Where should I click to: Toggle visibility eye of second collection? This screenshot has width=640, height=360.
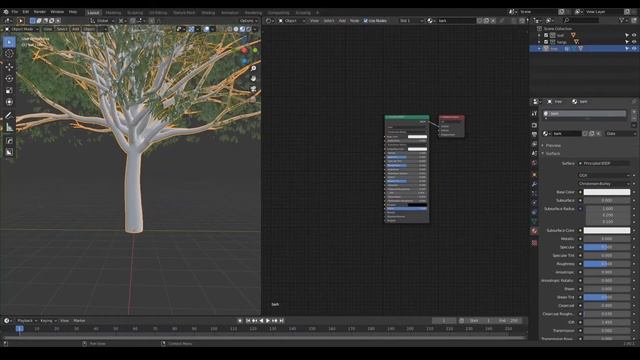[634, 42]
